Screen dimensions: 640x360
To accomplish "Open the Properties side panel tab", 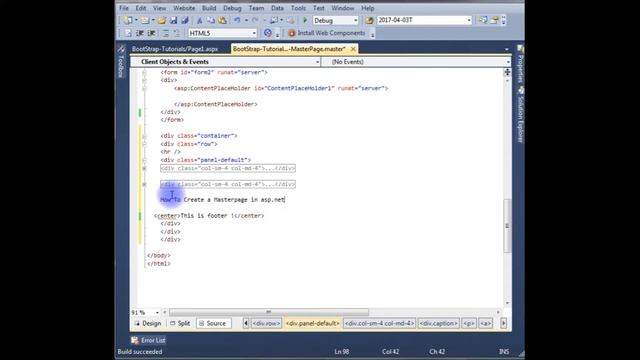I will 520,63.
